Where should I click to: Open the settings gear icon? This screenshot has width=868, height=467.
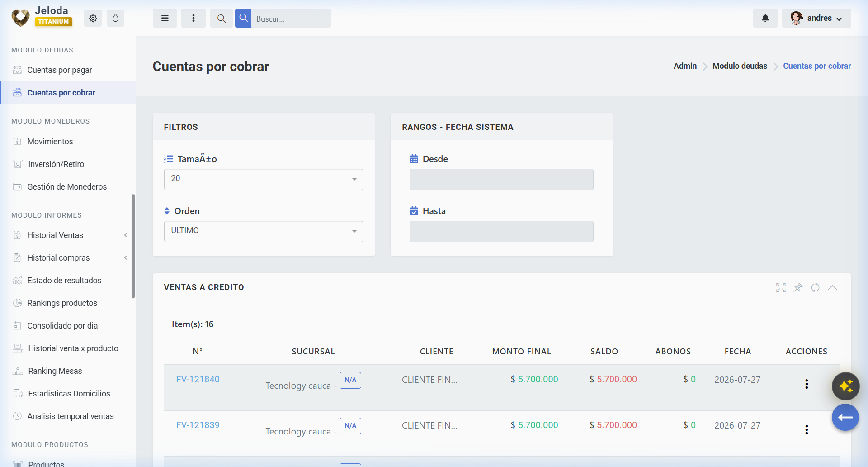click(93, 18)
